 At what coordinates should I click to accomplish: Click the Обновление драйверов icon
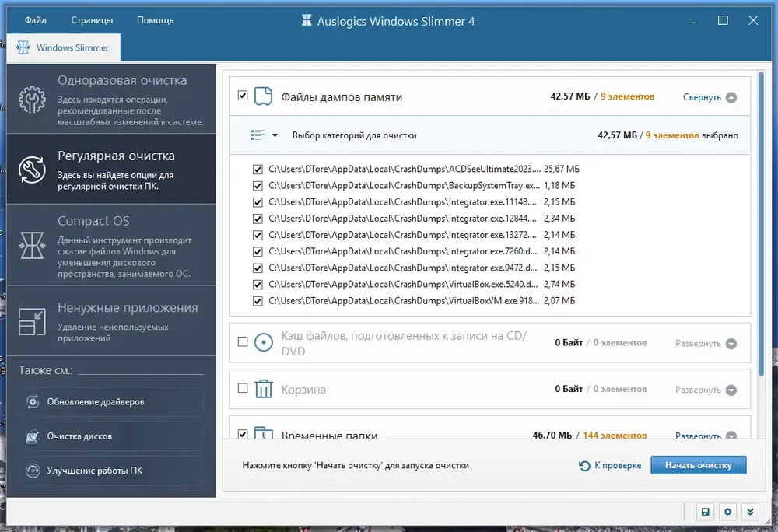33,401
